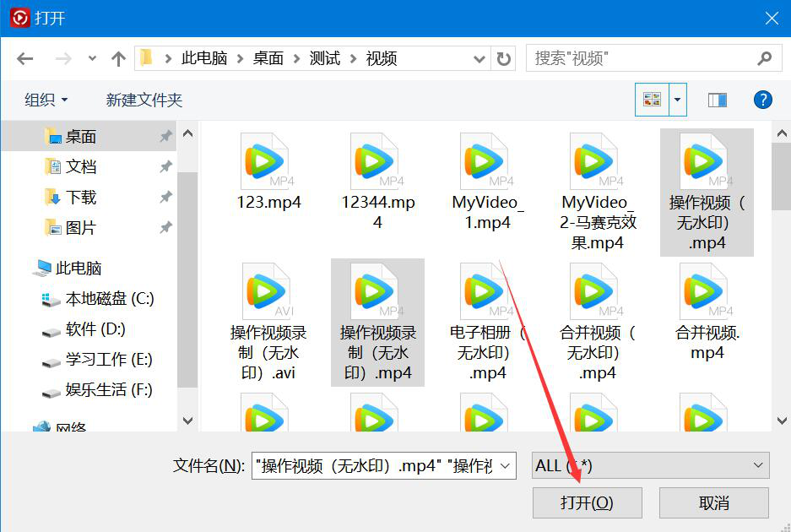791x532 pixels.
Task: Click the search magnifier icon
Action: click(765, 58)
